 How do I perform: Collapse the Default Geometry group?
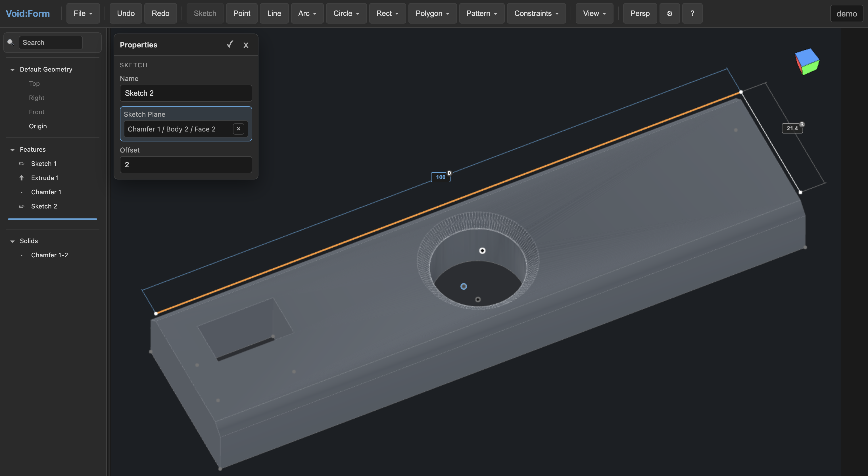[12, 70]
